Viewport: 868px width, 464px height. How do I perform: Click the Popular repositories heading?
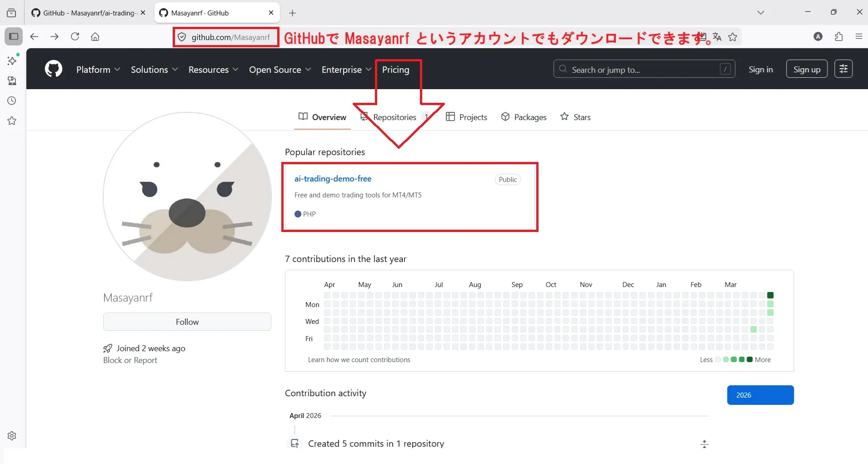tap(325, 152)
